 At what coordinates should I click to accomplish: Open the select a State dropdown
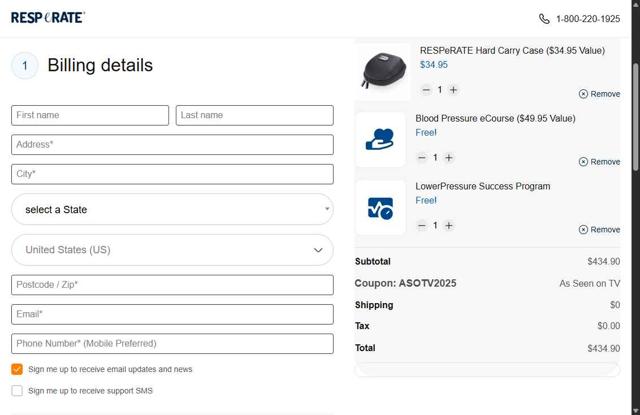(x=172, y=209)
